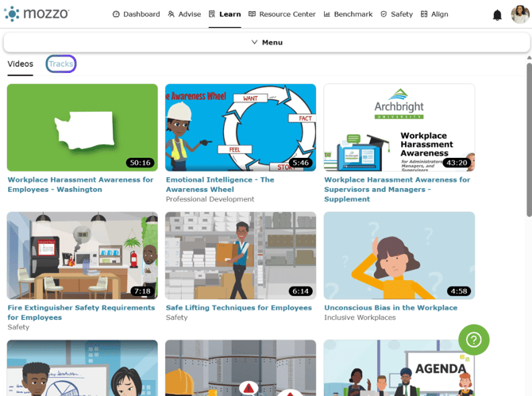Click the 50:16 duration badge
This screenshot has width=532, height=396.
click(140, 163)
